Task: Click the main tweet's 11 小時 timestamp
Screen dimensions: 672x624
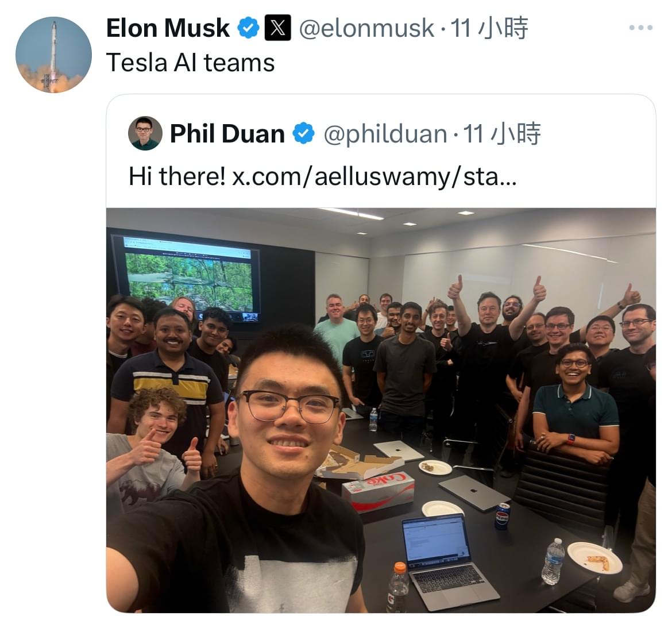Action: pyautogui.click(x=489, y=28)
